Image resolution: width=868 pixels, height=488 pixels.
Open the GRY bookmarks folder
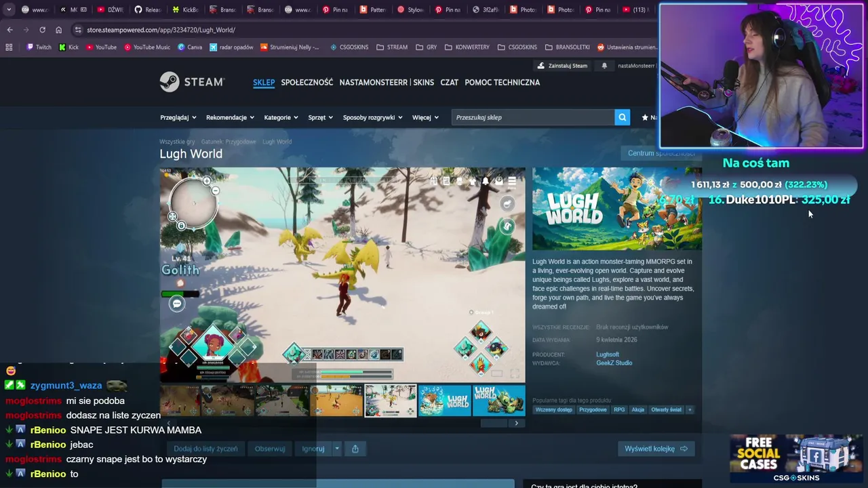coord(426,47)
